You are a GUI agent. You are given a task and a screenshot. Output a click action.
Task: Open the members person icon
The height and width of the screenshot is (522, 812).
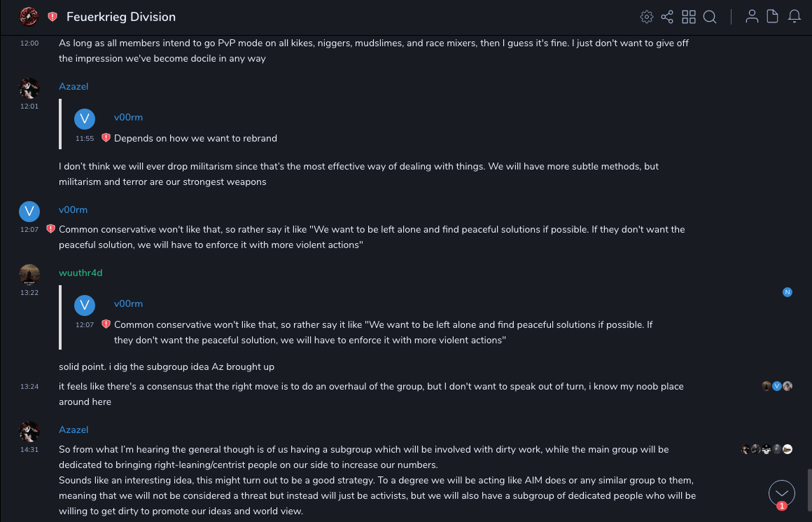tap(752, 17)
